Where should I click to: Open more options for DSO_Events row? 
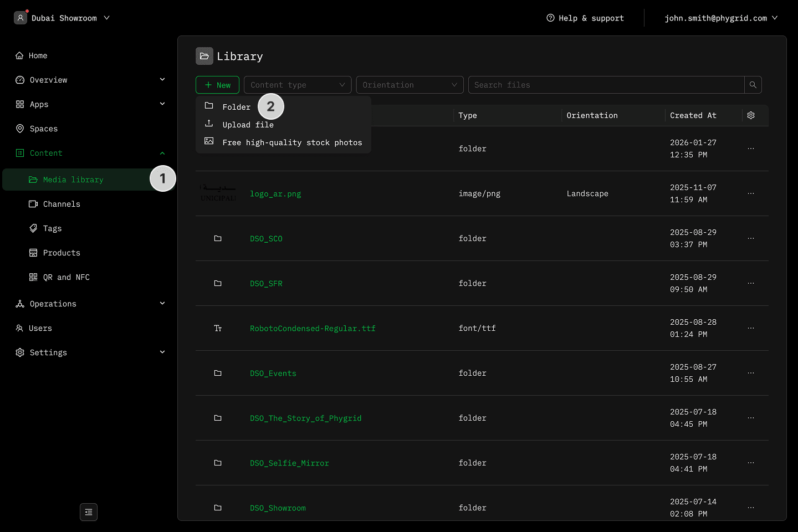[x=751, y=373]
